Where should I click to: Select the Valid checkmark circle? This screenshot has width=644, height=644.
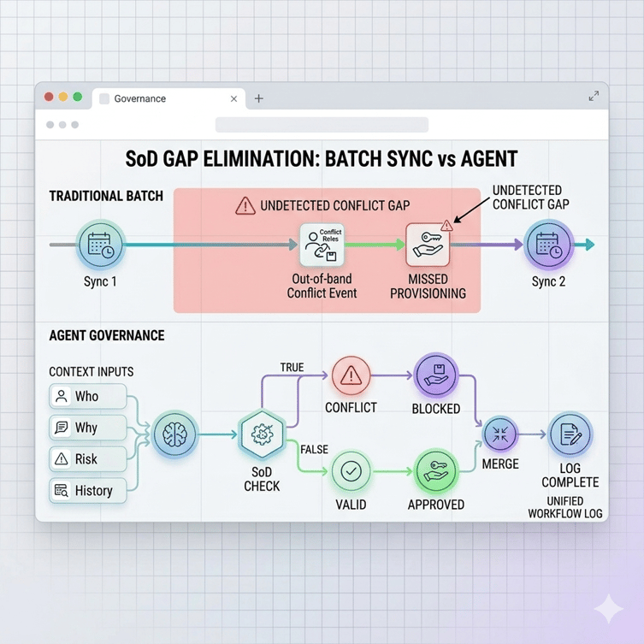[351, 471]
